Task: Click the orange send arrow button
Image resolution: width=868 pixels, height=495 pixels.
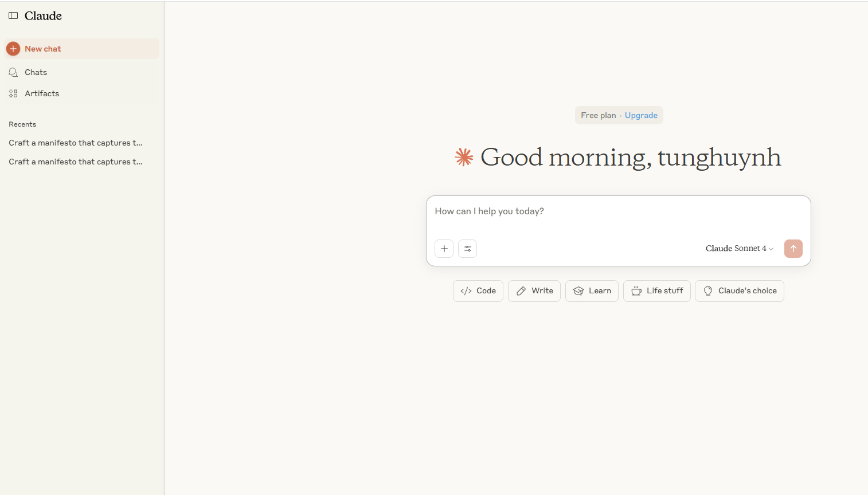Action: tap(793, 249)
